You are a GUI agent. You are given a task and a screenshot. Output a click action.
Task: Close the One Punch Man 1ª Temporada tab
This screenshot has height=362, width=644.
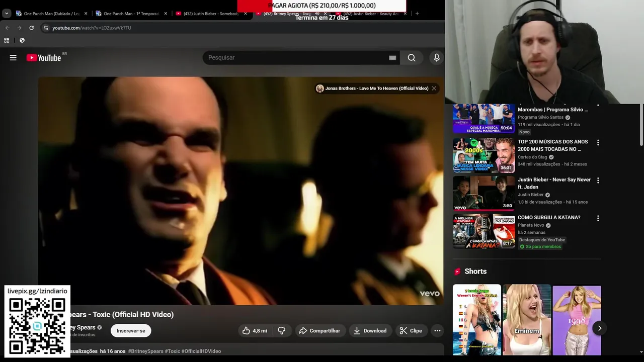point(166,14)
